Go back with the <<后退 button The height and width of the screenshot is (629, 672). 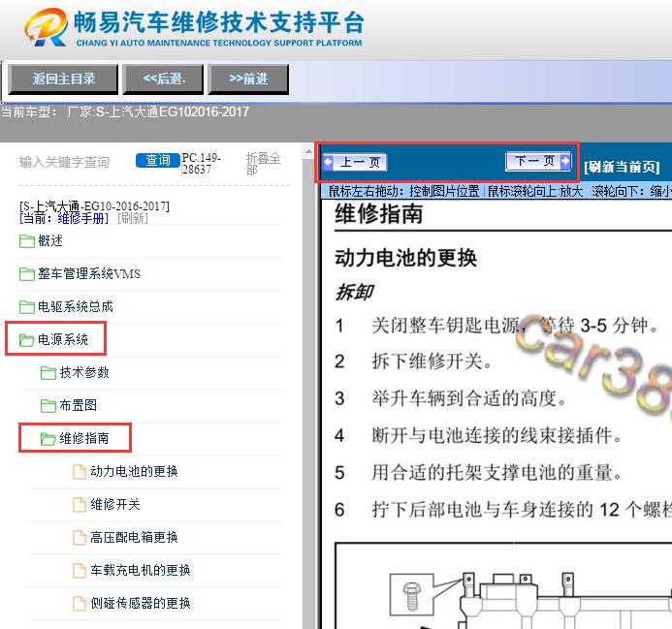163,79
